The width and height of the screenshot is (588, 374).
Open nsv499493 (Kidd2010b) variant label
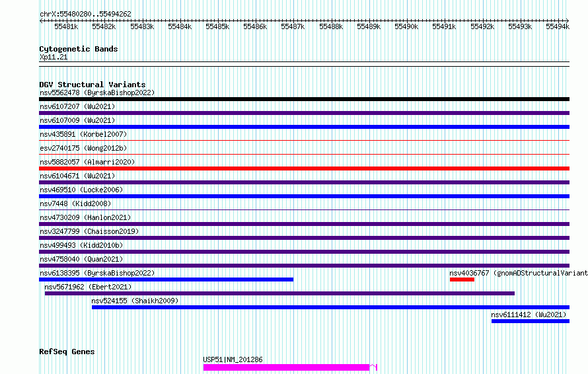pos(81,245)
